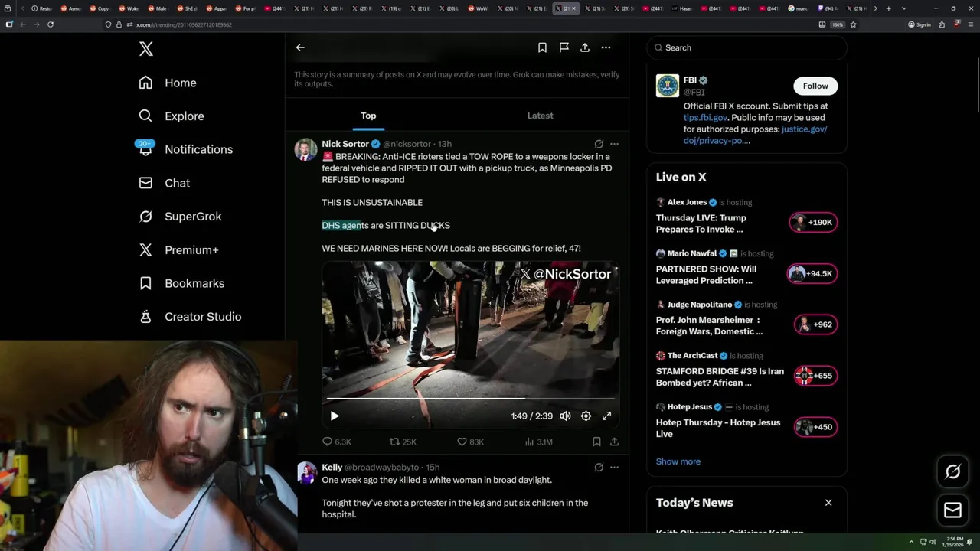
Task: Show hidden system tray icons
Action: (x=911, y=542)
